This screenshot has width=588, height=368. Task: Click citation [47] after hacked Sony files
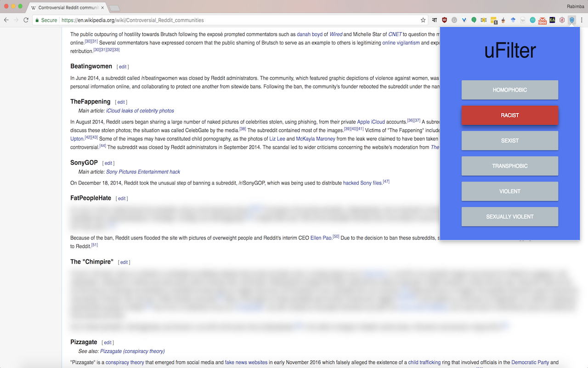point(386,182)
